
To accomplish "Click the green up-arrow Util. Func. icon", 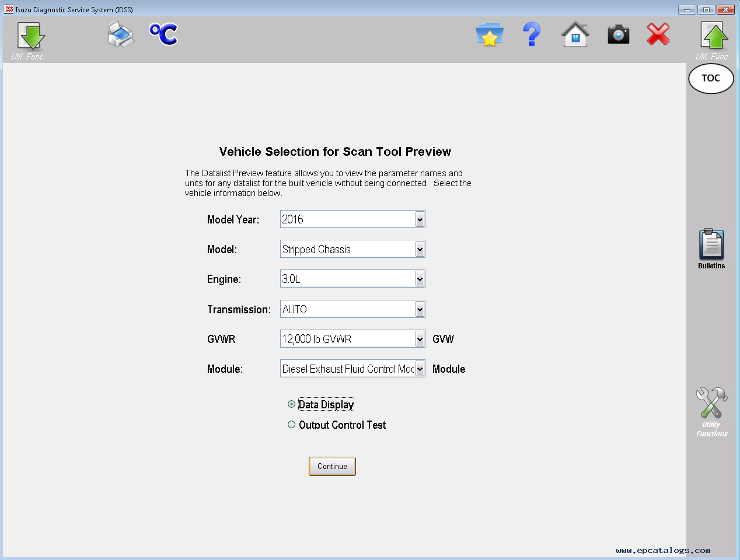I will [x=714, y=36].
